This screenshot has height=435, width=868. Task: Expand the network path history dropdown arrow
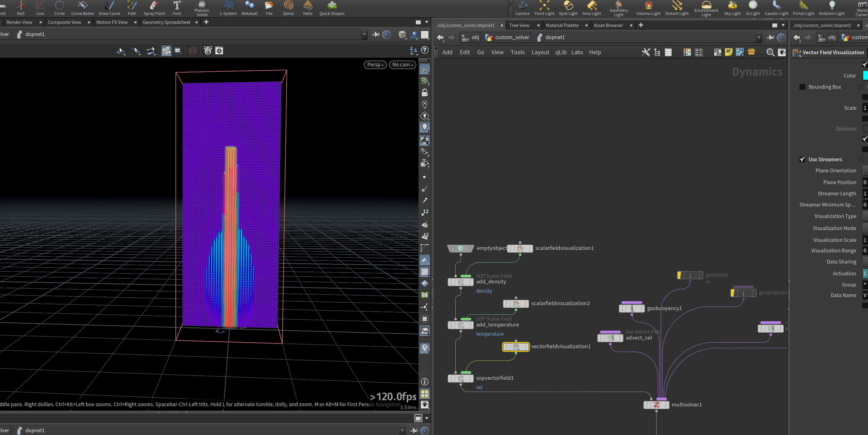pos(759,38)
